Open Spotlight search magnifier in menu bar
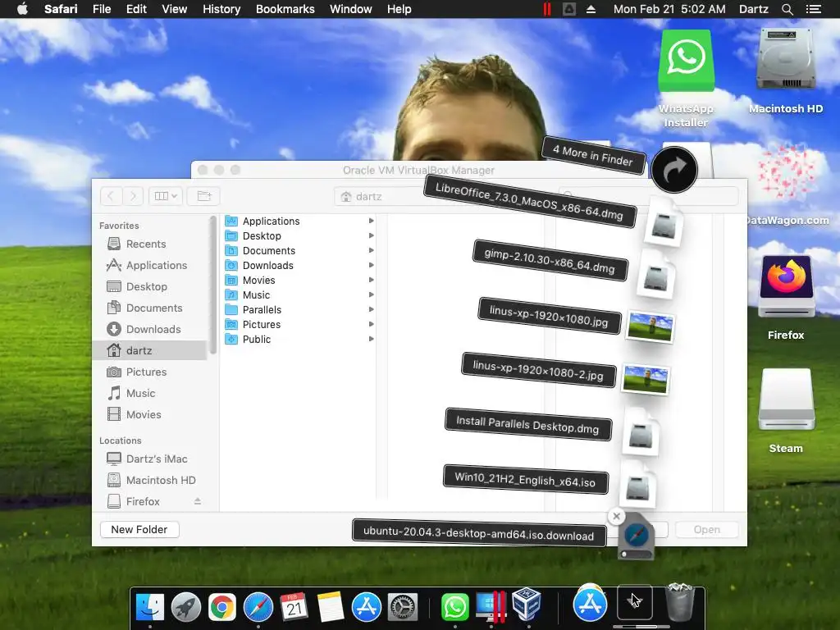Image resolution: width=840 pixels, height=630 pixels. tap(787, 9)
